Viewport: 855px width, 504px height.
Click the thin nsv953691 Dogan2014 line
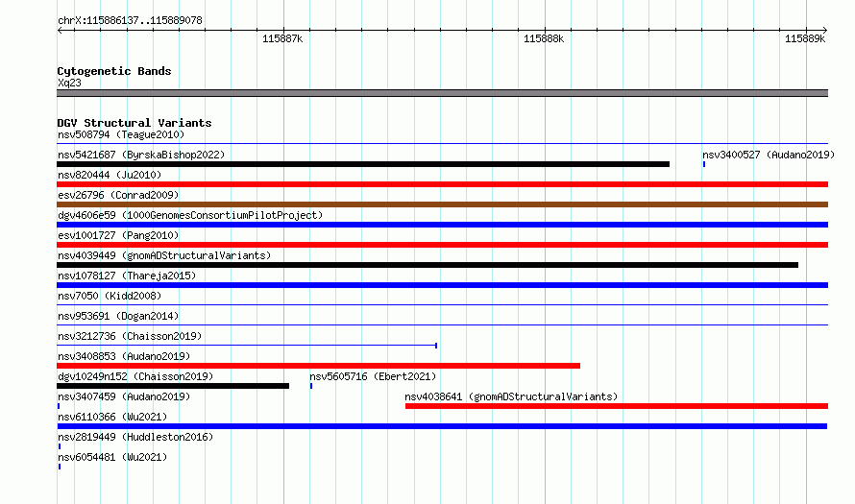[442, 325]
